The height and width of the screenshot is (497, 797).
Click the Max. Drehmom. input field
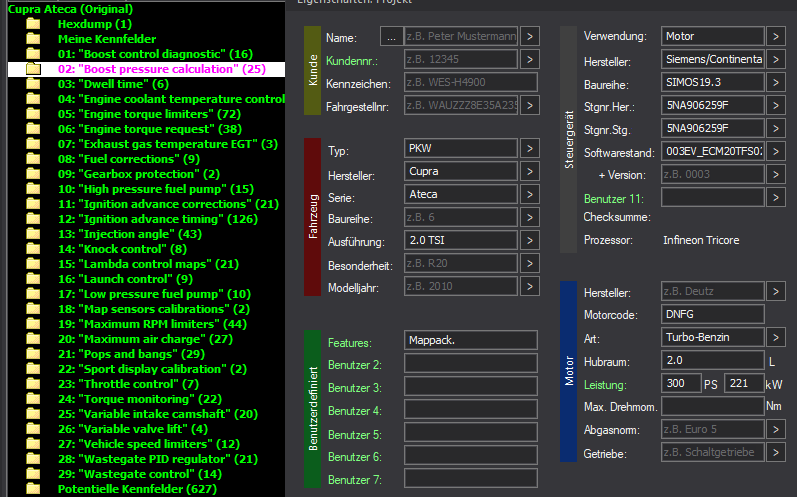(713, 406)
